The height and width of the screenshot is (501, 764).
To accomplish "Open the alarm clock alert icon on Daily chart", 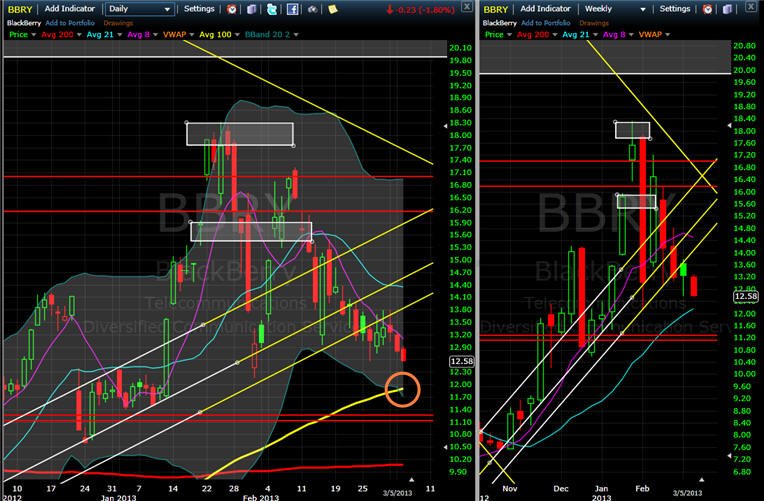I will [231, 9].
